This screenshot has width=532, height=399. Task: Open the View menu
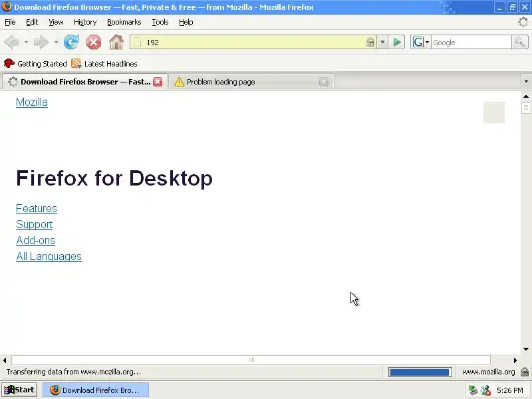56,22
